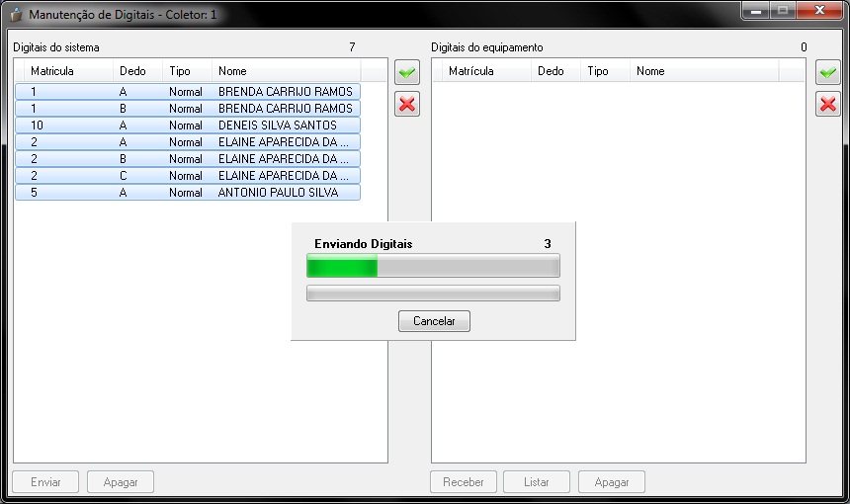Click green checkmark beside equipment fingerprints list

click(827, 72)
